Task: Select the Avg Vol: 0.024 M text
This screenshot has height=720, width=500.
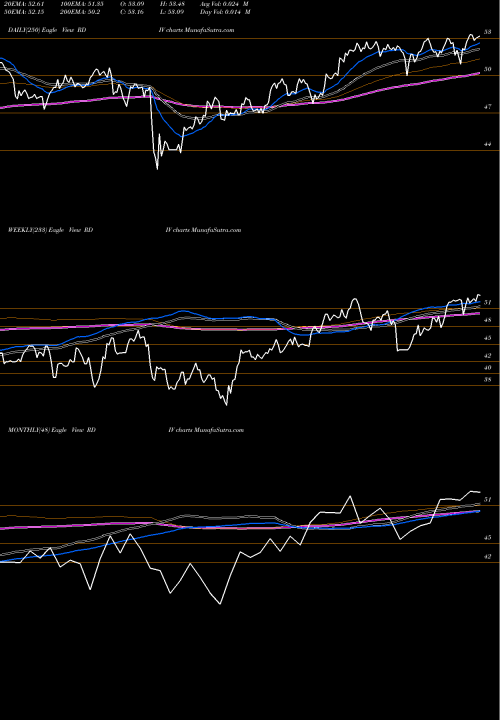Action: click(225, 4)
